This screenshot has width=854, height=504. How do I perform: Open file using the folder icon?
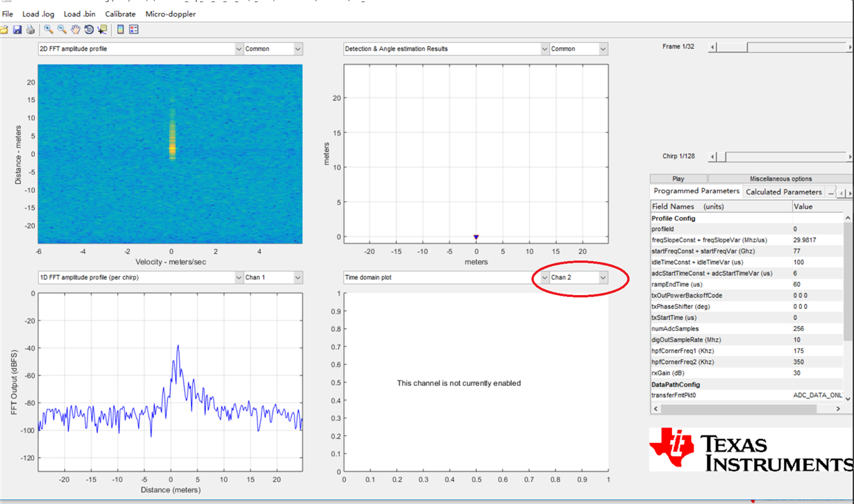(4, 30)
